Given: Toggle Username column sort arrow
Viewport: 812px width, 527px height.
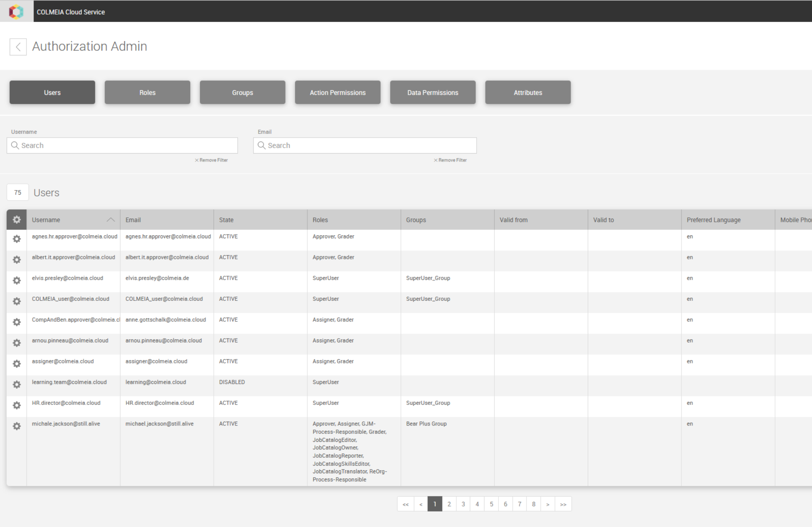Looking at the screenshot, I should pos(110,220).
